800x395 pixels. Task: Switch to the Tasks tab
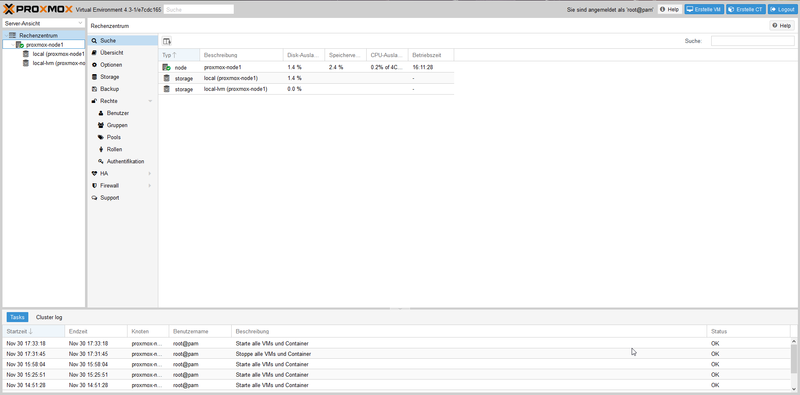pyautogui.click(x=17, y=317)
